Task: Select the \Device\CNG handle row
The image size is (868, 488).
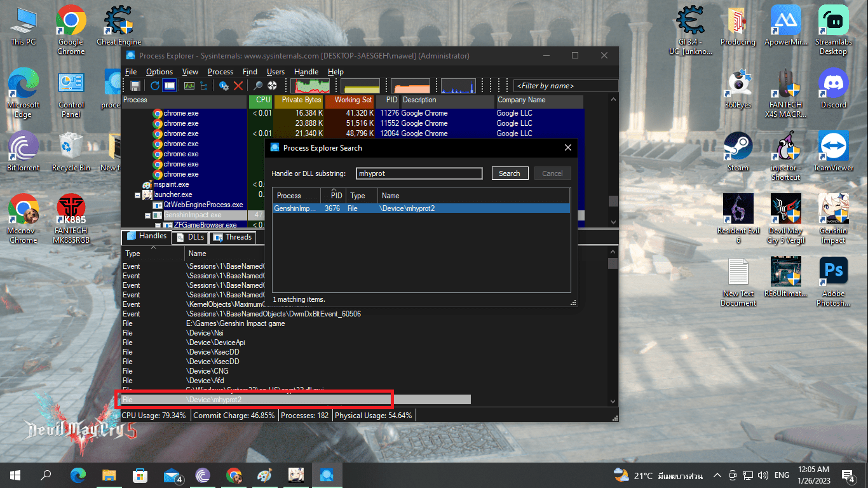Action: 207,371
